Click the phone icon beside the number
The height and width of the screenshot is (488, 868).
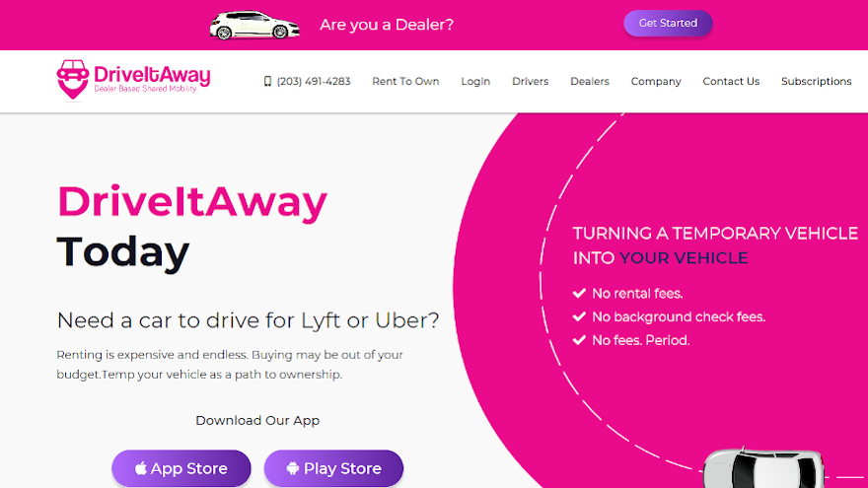[x=267, y=81]
